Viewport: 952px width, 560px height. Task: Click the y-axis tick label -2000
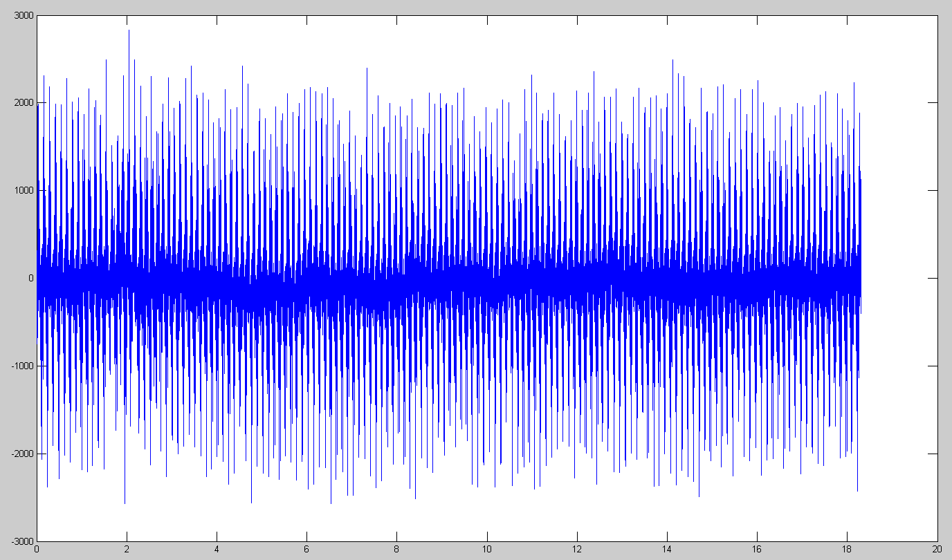pos(21,454)
